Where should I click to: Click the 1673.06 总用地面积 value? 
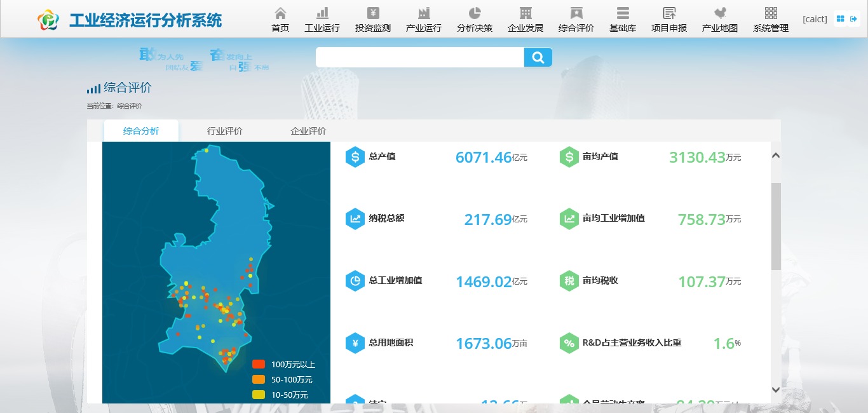click(x=484, y=344)
